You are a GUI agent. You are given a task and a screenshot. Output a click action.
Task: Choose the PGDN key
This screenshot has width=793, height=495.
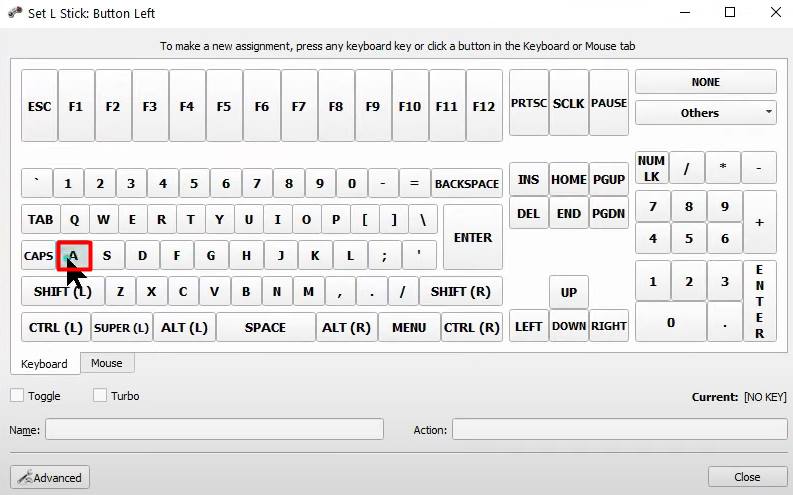(x=609, y=213)
